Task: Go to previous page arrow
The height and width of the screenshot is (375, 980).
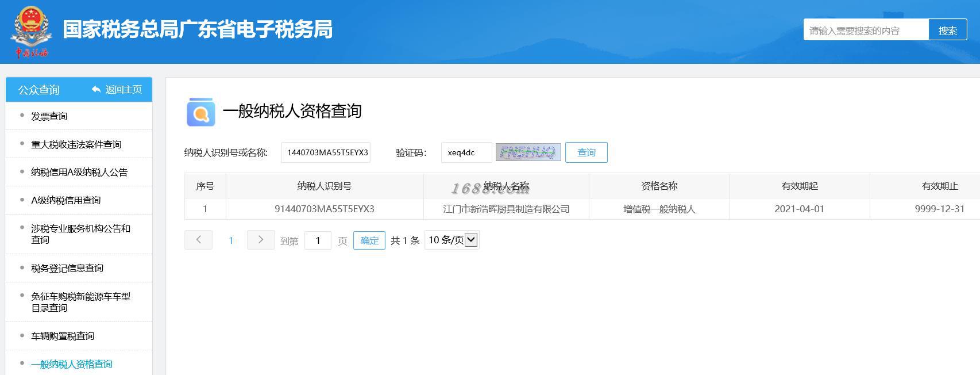Action: tap(198, 240)
